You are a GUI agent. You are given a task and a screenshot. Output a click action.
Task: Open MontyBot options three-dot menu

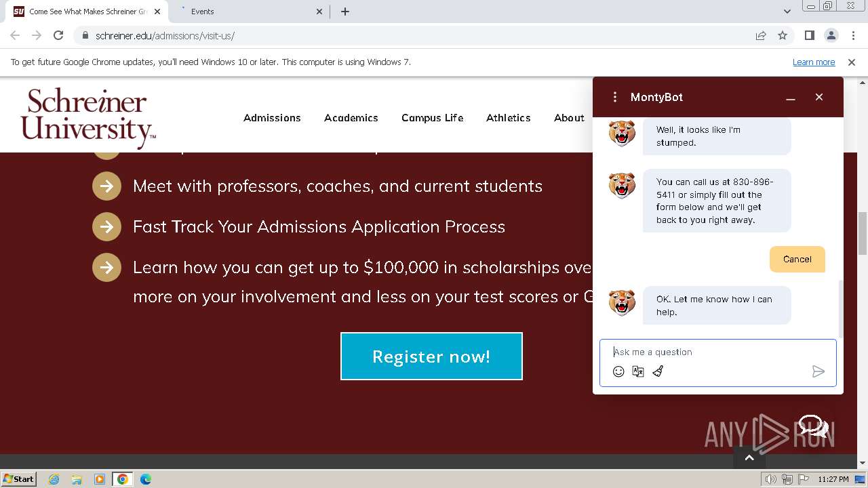(615, 97)
